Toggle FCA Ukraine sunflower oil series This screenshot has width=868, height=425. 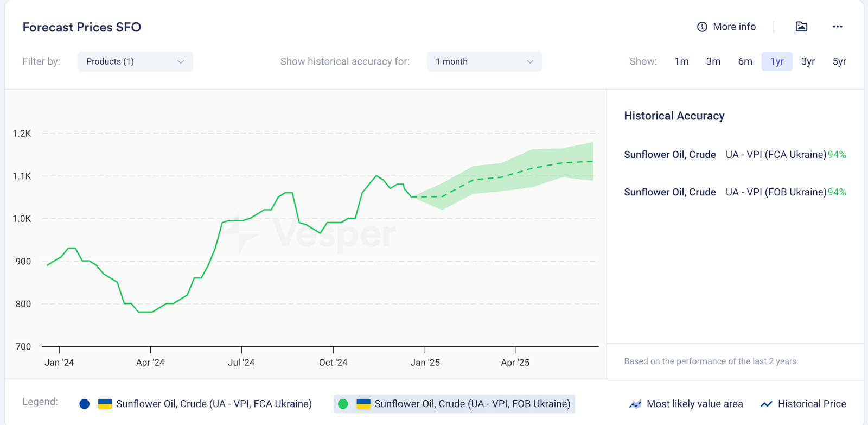pyautogui.click(x=214, y=404)
